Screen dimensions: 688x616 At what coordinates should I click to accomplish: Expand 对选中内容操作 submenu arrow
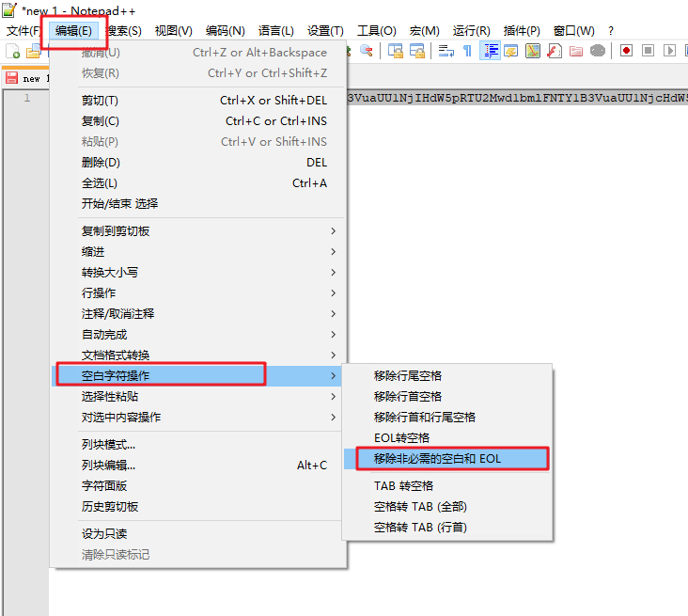pos(333,418)
